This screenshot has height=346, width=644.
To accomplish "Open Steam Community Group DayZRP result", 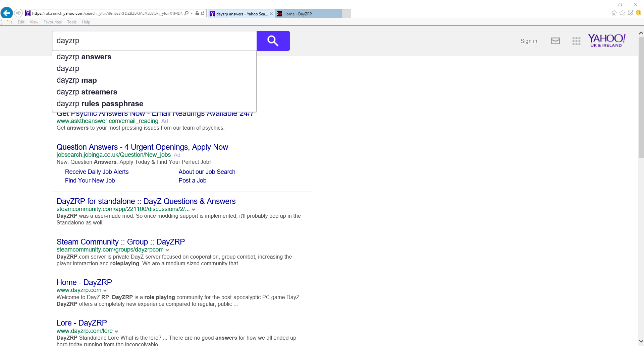I will (121, 242).
